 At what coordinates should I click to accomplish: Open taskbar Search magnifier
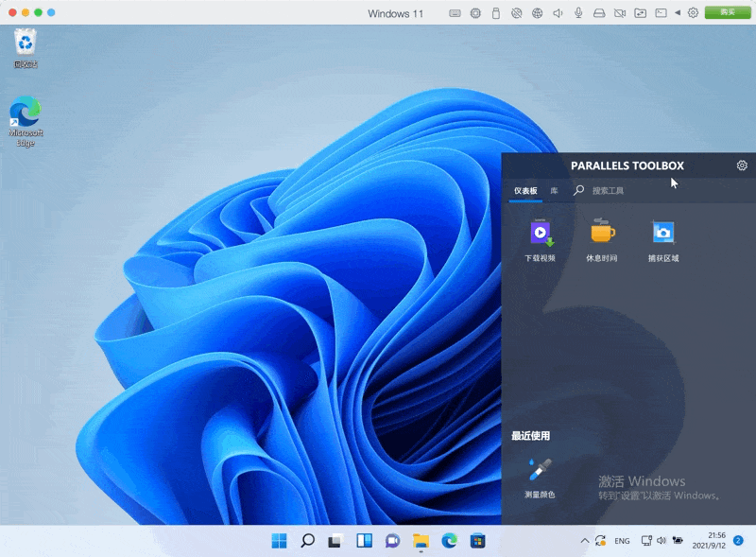click(x=308, y=541)
